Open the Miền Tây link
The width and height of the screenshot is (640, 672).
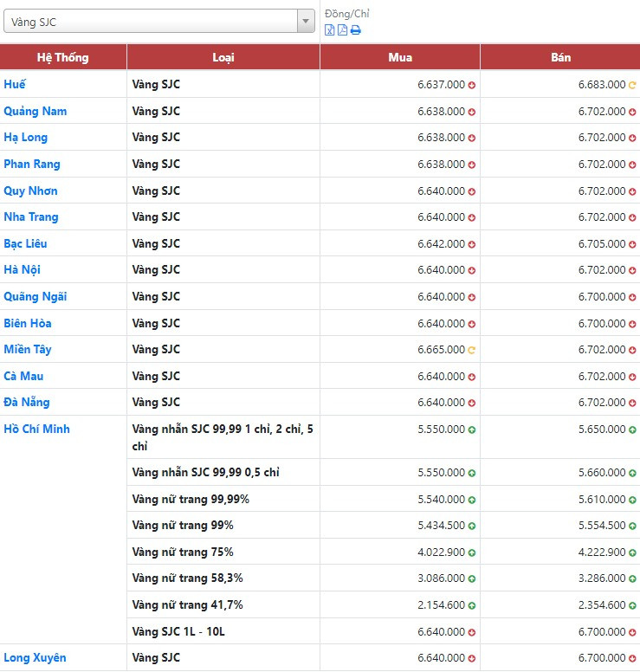[28, 349]
